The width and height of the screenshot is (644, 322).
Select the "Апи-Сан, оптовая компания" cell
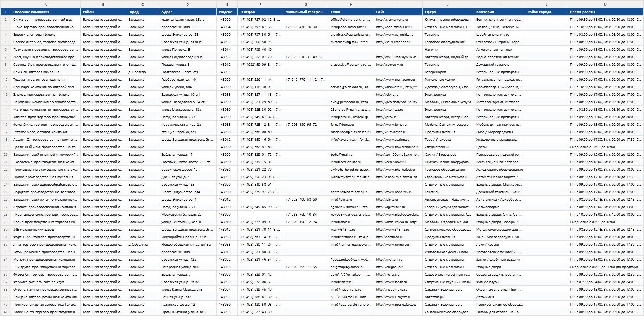click(x=46, y=72)
